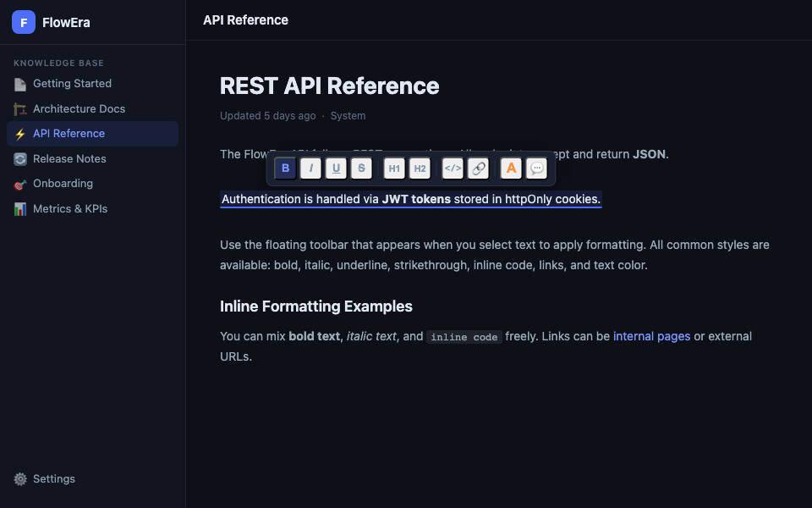Screen dimensions: 812x508
Task: Apply strikethrough to selected text
Action: (361, 168)
